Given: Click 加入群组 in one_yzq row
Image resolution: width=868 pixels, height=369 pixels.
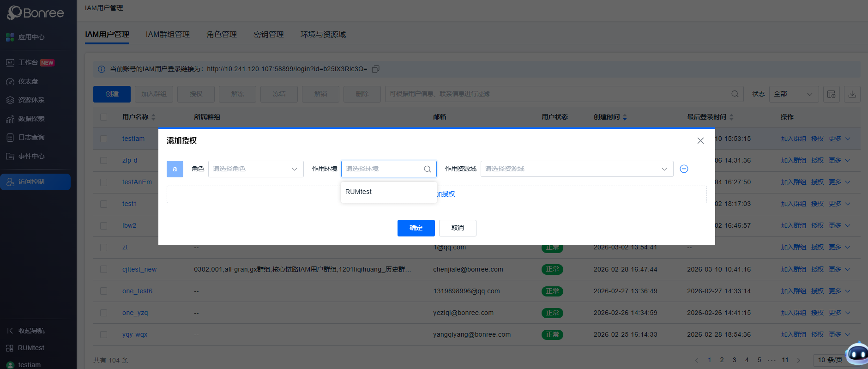Looking at the screenshot, I should (x=793, y=313).
